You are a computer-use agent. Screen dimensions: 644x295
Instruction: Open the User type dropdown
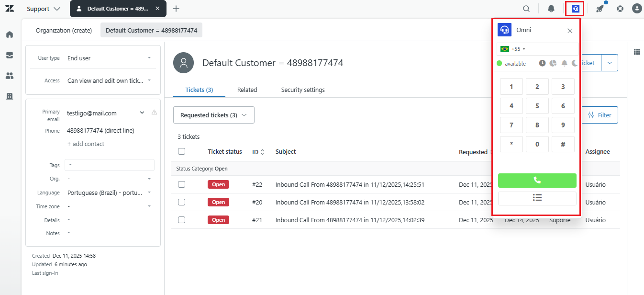point(109,58)
